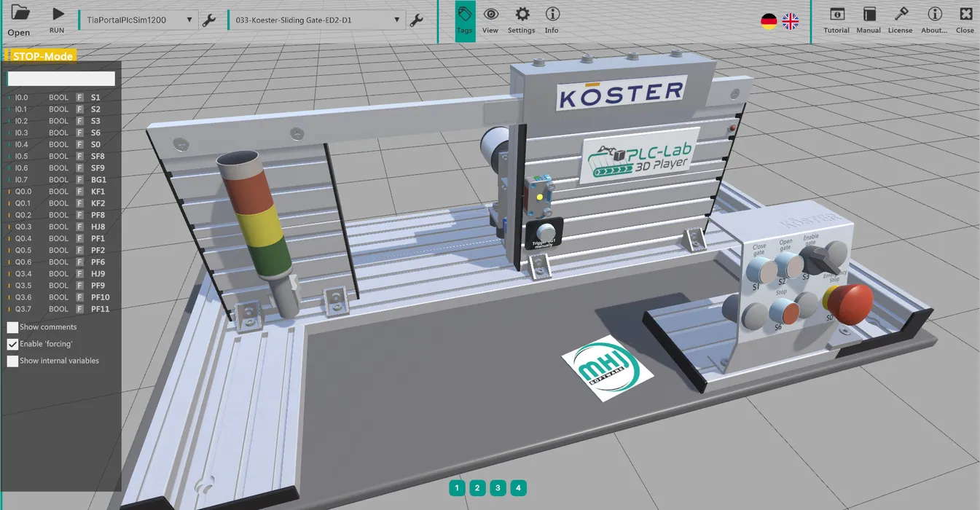Toggle the F force button for SF8
Viewport: 980px width, 510px height.
pos(79,156)
